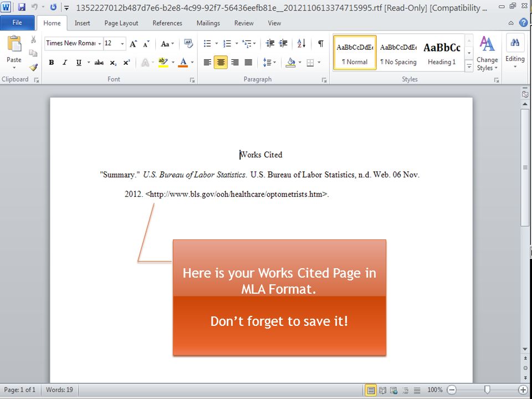Expand the borders dropdown arrow
The image size is (532, 399).
pos(319,63)
